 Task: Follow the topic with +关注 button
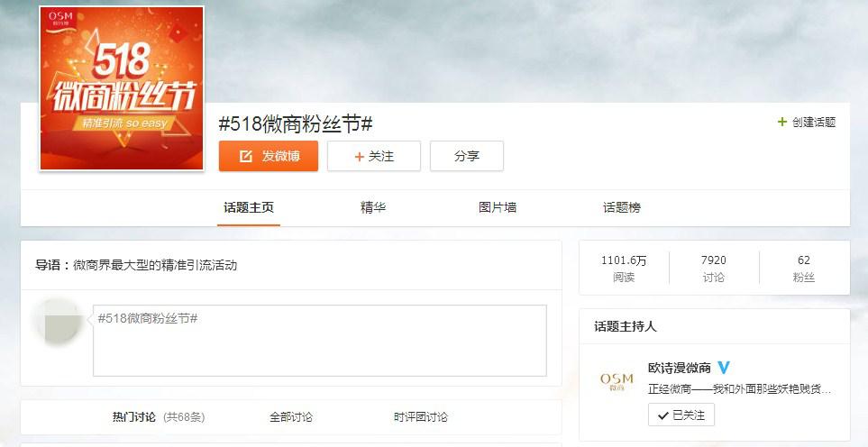coord(374,156)
